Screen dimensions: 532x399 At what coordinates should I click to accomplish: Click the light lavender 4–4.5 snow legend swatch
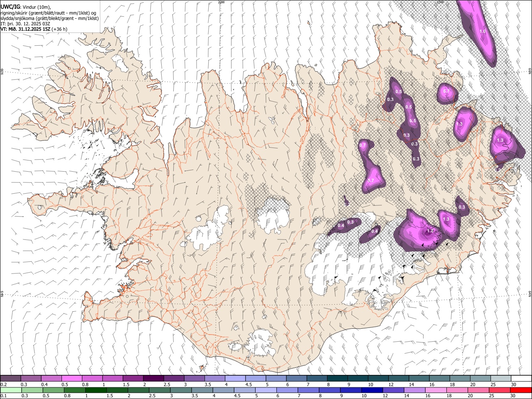[x=235, y=378]
